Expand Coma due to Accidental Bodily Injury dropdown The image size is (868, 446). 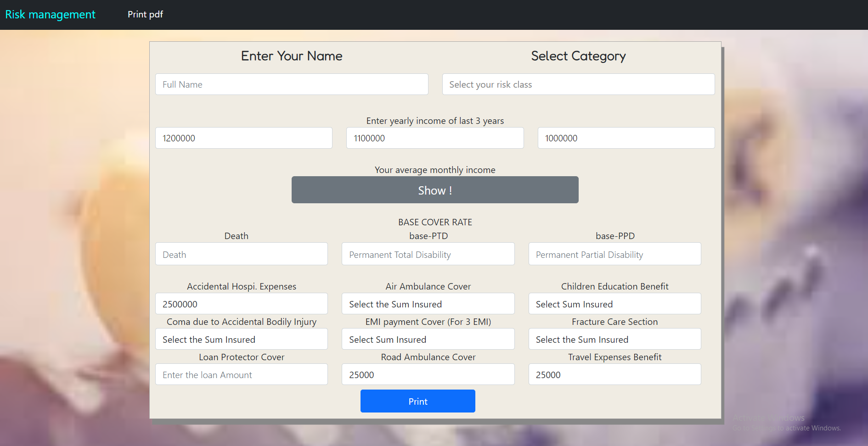pyautogui.click(x=241, y=339)
